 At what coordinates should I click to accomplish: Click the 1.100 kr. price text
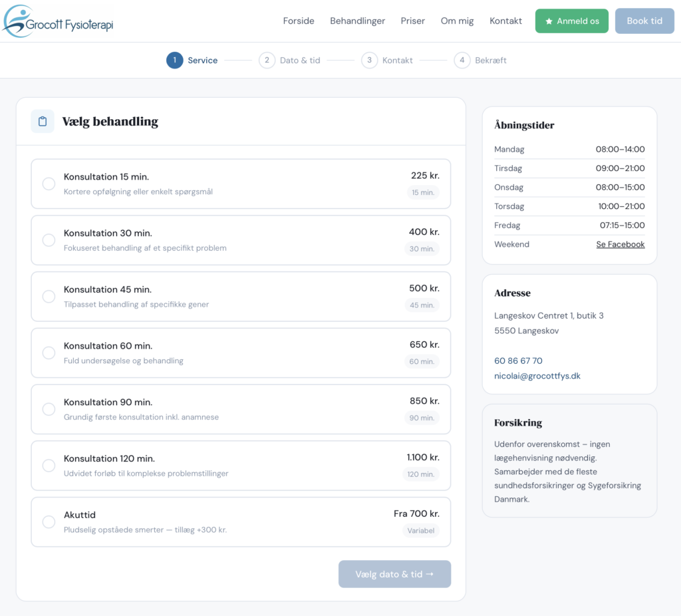coord(423,457)
